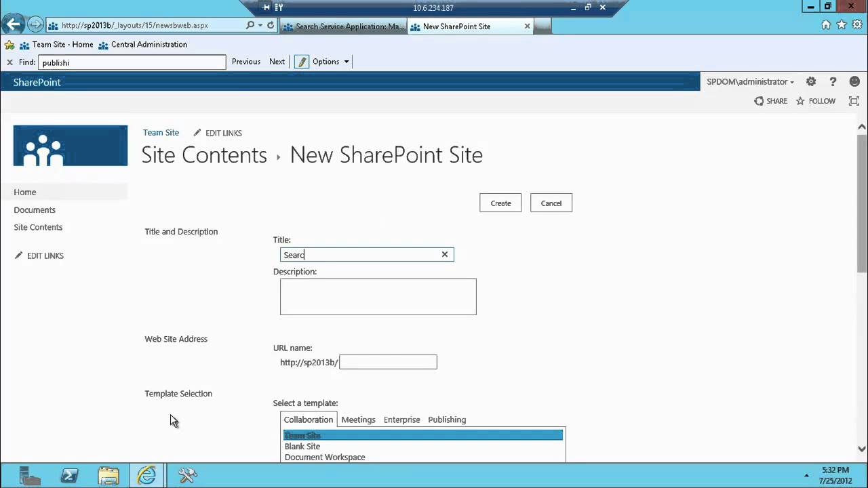Open address bar search dropdown arrow
The image size is (868, 488).
(x=260, y=25)
